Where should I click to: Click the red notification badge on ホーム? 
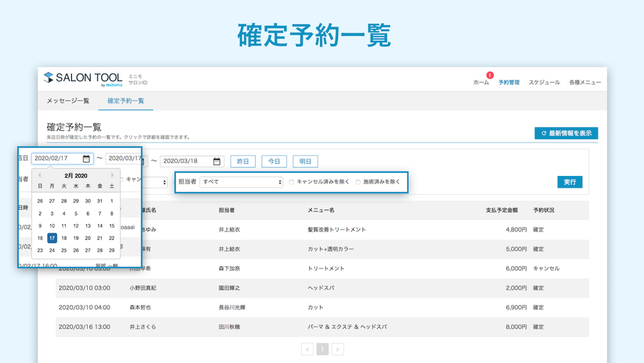click(489, 75)
